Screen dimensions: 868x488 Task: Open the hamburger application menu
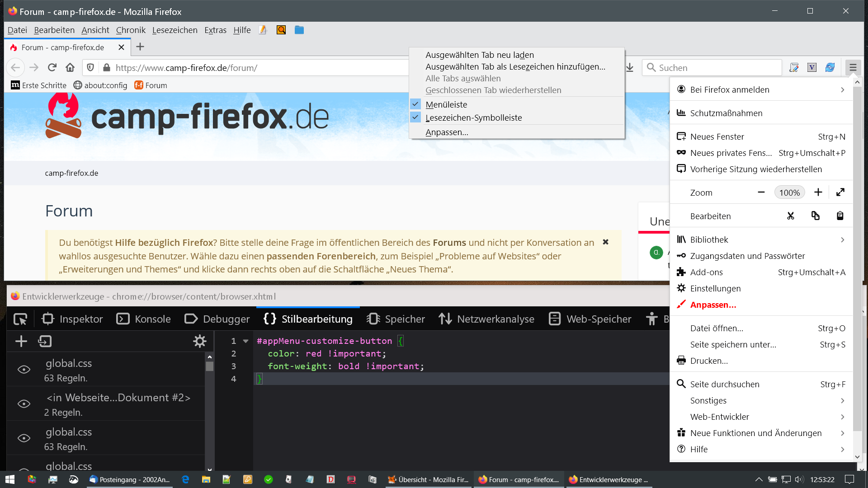point(853,68)
